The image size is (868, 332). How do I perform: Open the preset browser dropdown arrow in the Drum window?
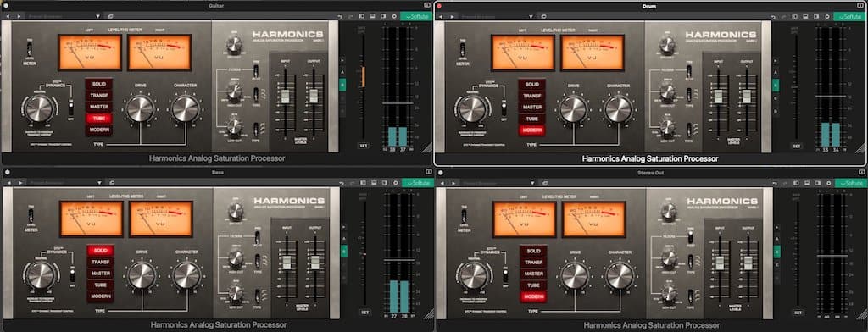[531, 17]
